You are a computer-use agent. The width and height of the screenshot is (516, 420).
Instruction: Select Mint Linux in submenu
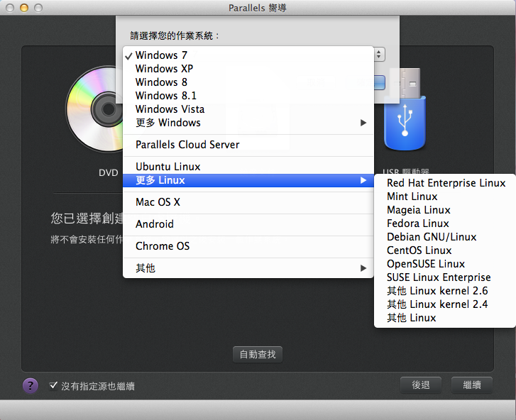coord(445,197)
